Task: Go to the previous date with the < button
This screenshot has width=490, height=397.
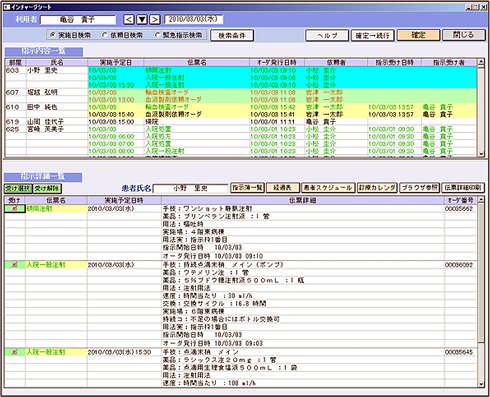Action: [129, 20]
